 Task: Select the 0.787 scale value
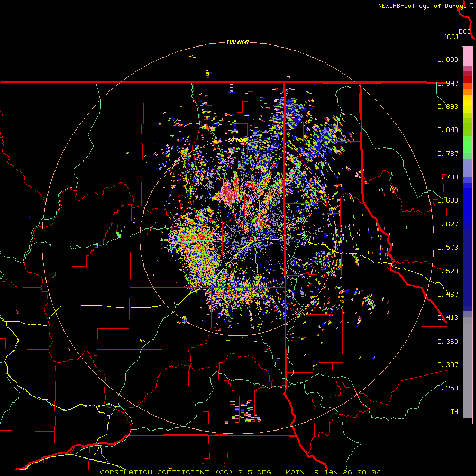[x=448, y=153]
